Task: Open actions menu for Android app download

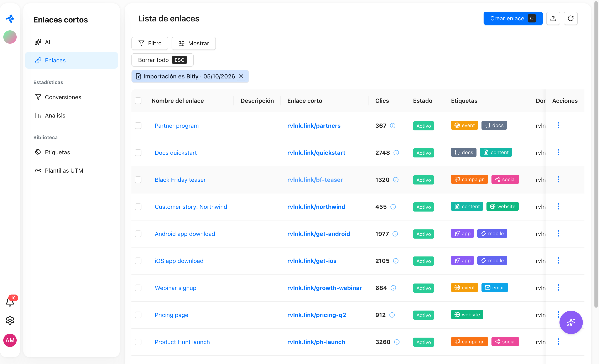Action: 558,233
